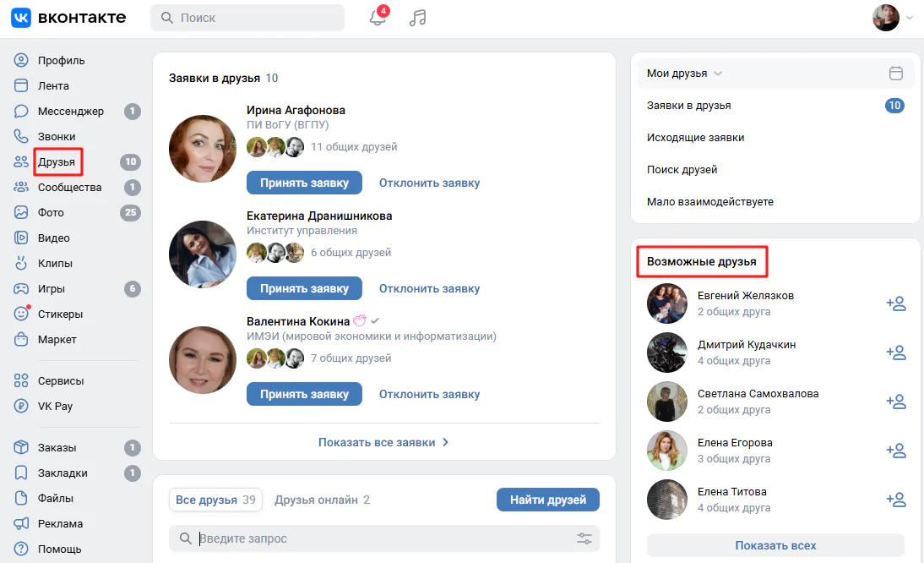Click the Фото picture icon
This screenshot has height=563, width=924.
21,212
